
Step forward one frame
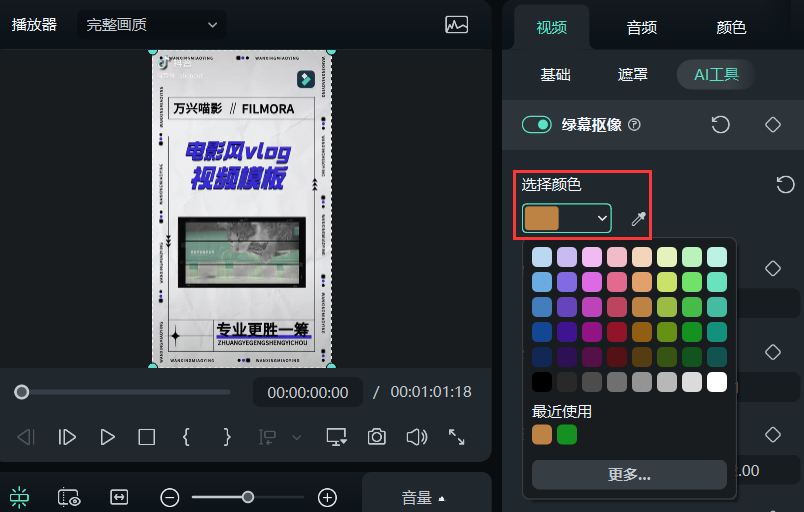pos(67,437)
